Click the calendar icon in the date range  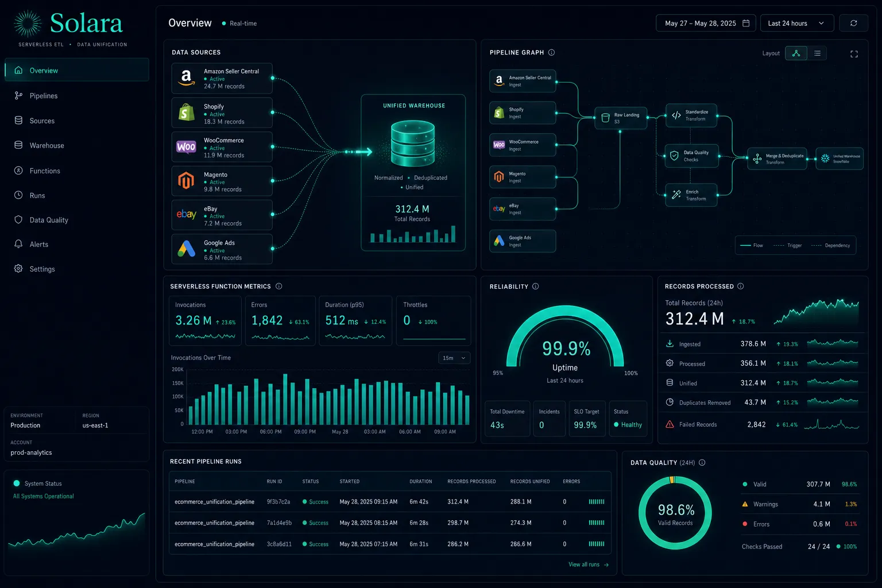tap(746, 23)
